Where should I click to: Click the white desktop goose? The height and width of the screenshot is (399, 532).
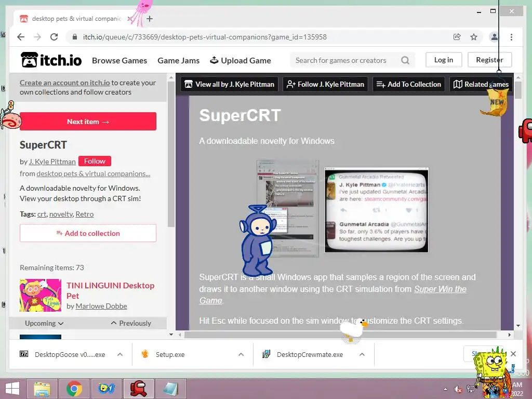[354, 328]
